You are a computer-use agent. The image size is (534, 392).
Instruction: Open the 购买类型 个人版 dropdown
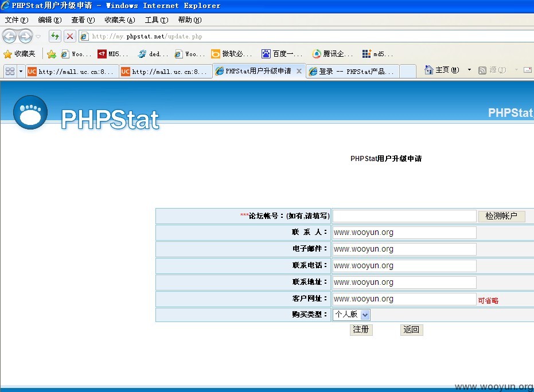click(x=352, y=315)
